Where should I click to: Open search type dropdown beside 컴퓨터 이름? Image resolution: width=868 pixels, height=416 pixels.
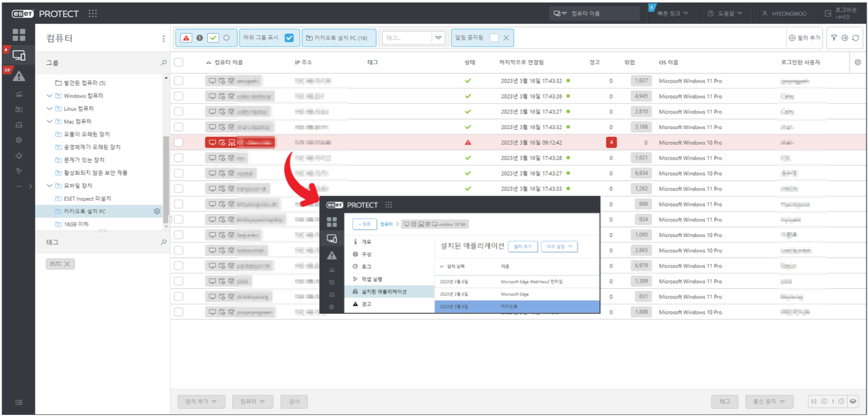[x=560, y=13]
